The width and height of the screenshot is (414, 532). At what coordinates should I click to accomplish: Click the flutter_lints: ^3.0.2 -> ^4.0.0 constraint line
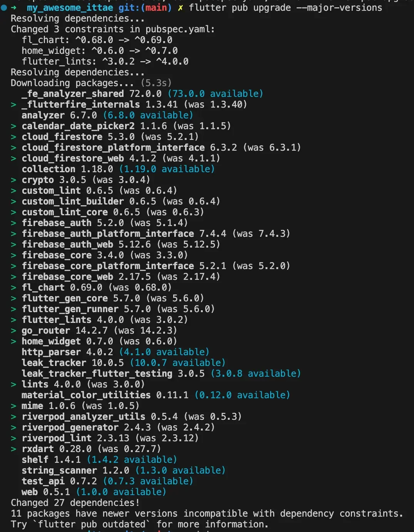pos(105,62)
